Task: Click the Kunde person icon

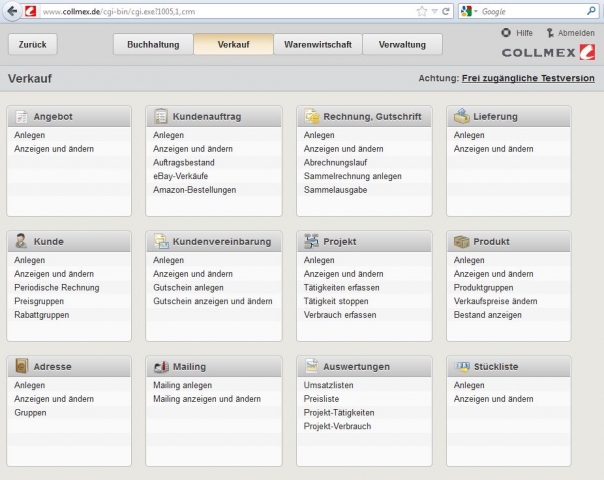Action: point(21,241)
